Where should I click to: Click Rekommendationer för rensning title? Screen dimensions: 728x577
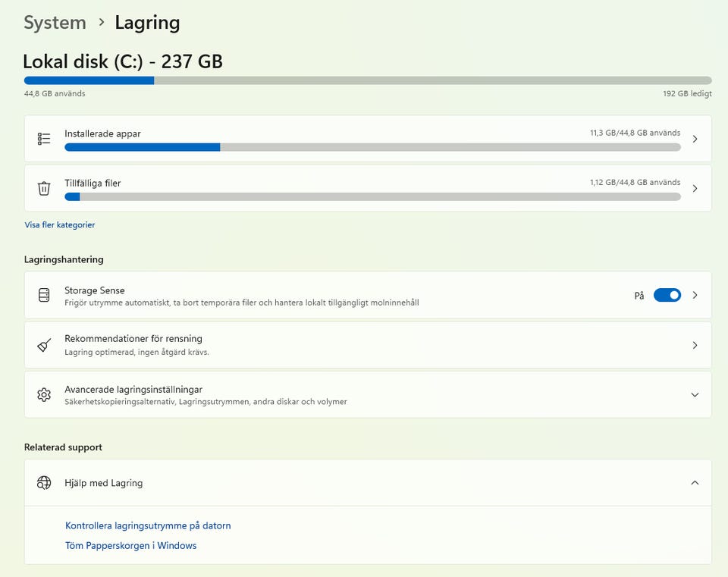tap(133, 338)
